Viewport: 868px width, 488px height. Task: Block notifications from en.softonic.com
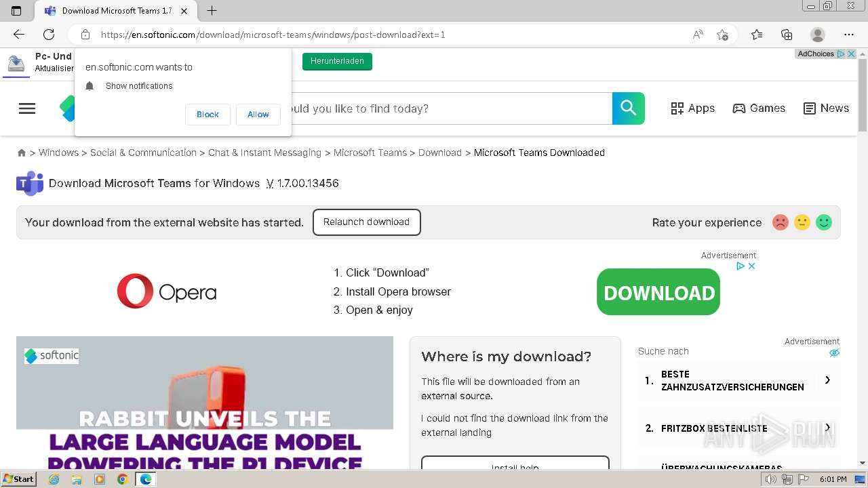click(x=208, y=115)
